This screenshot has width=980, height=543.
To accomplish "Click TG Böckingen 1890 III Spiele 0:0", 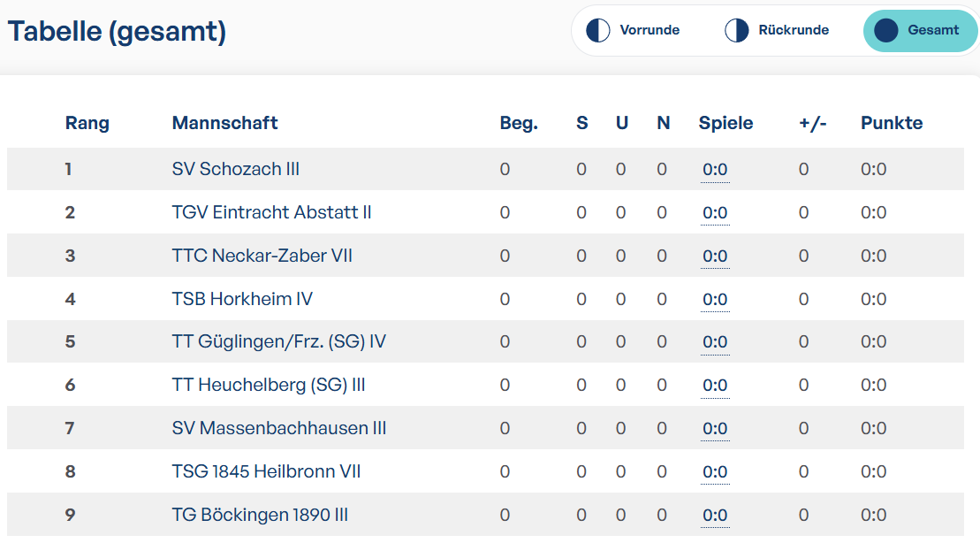I will 715,515.
